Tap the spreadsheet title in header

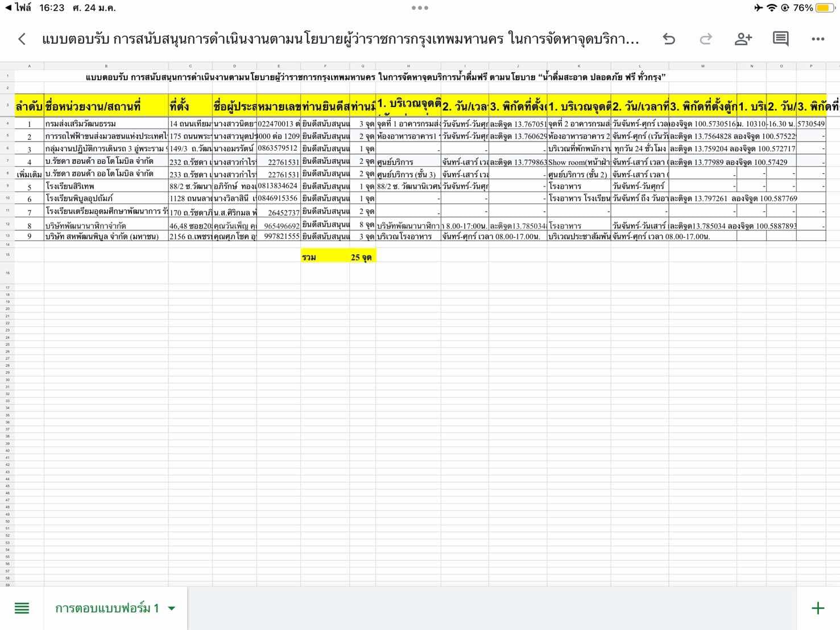340,39
